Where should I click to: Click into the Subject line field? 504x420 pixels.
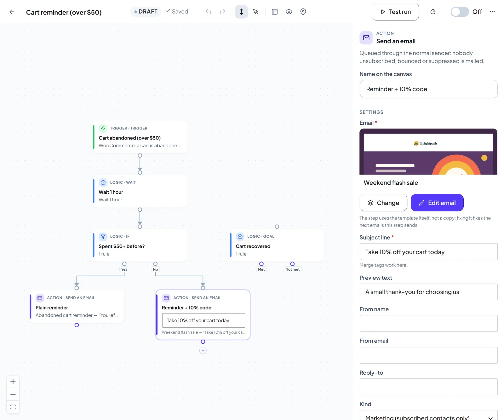click(428, 252)
